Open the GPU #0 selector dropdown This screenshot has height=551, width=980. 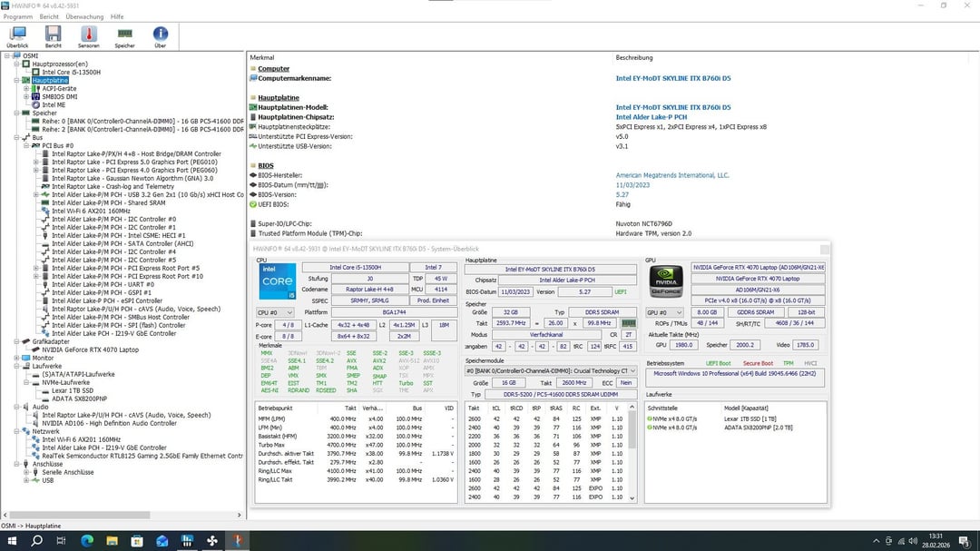coord(663,312)
